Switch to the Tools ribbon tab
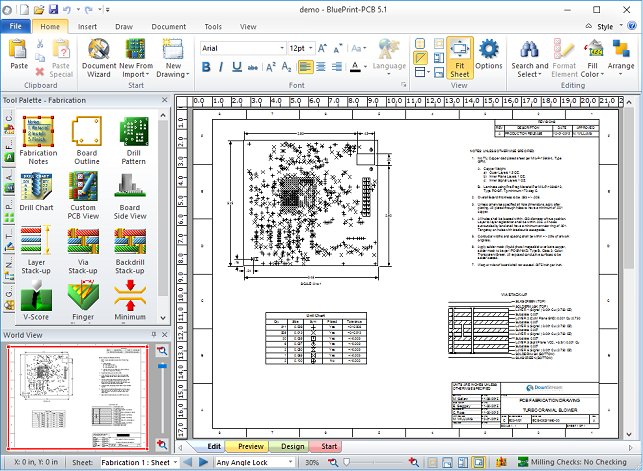This screenshot has width=643, height=471. click(213, 27)
